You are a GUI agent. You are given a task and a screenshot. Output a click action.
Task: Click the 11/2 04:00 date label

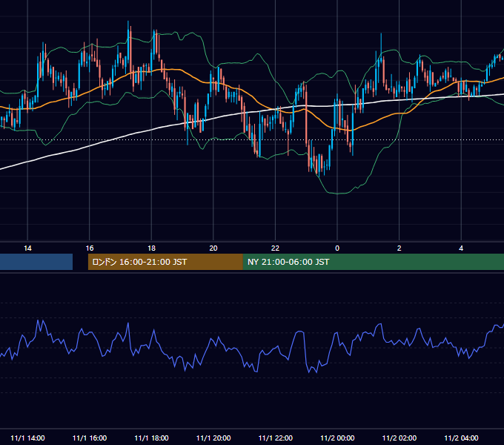[461, 438]
